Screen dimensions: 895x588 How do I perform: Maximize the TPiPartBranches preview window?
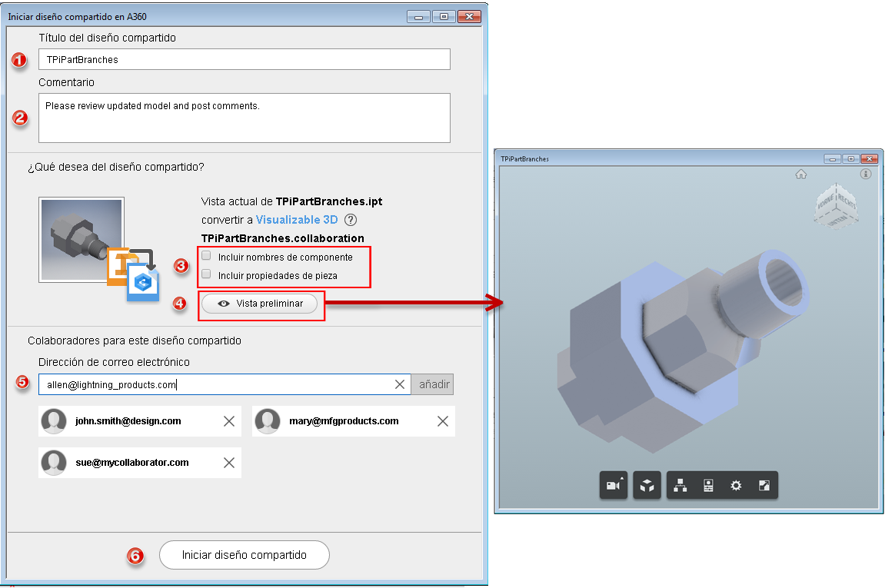pyautogui.click(x=850, y=158)
